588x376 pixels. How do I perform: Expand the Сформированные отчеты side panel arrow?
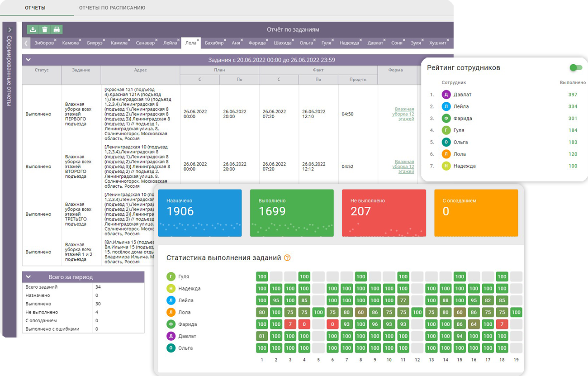click(x=9, y=30)
